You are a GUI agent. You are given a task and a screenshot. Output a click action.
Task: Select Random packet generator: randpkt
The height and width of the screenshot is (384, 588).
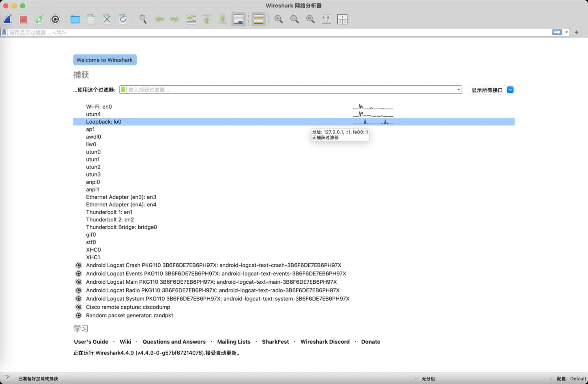(294, 316)
